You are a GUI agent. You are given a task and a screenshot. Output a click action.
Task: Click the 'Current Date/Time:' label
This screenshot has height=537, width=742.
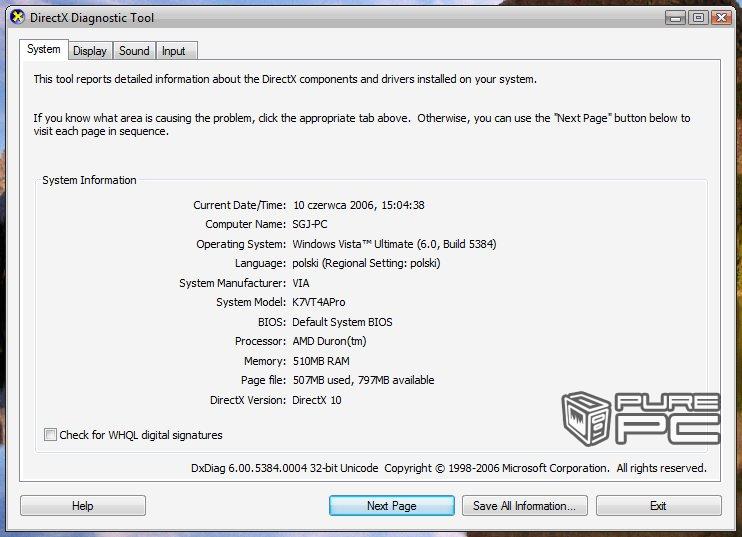(x=239, y=205)
